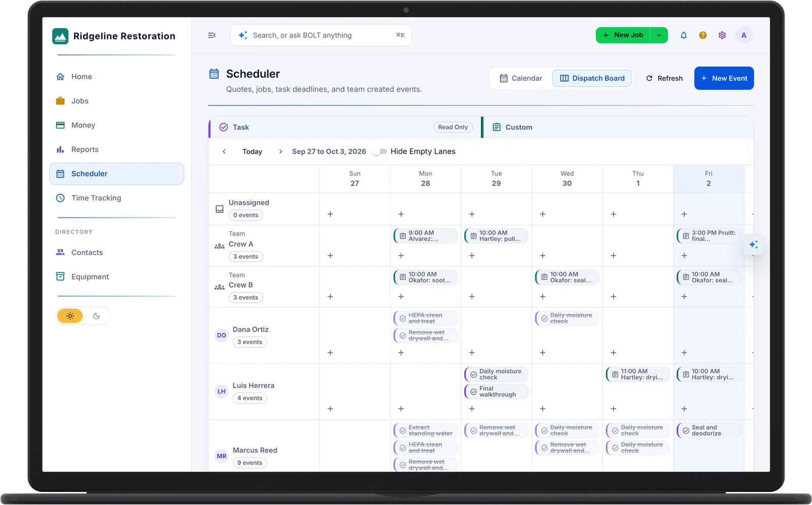This screenshot has width=812, height=505.
Task: Switch to Dispatch Board view tab
Action: 592,78
